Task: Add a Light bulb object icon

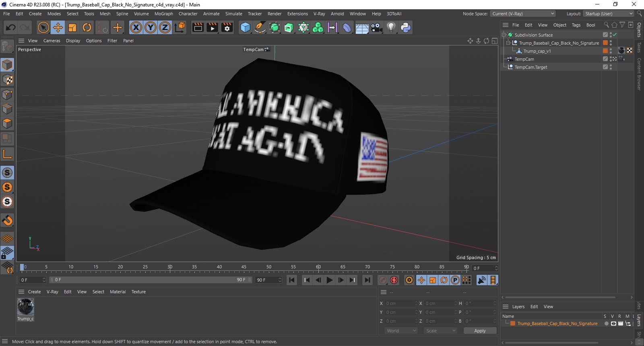Action: (x=391, y=27)
